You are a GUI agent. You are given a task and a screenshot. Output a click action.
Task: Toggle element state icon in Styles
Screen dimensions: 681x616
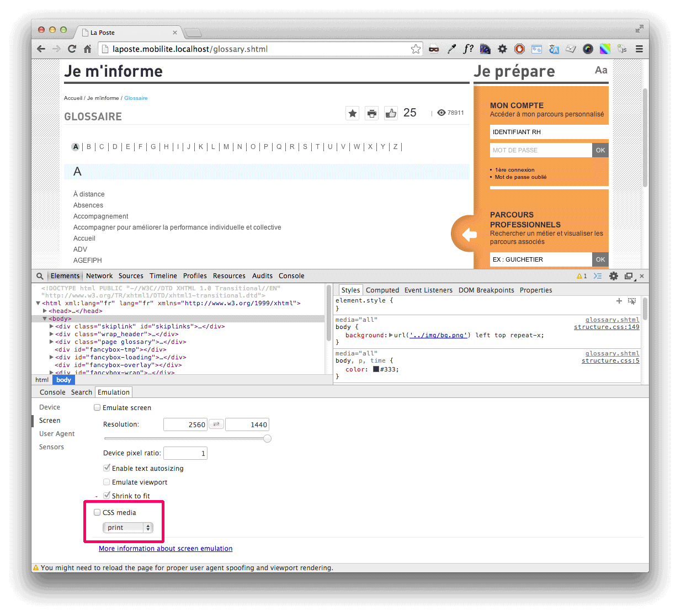click(x=632, y=301)
